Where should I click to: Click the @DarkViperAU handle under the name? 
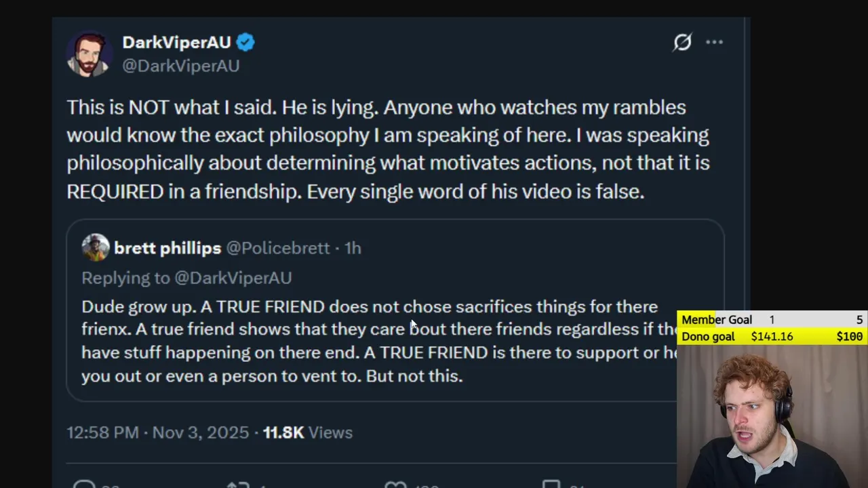(180, 66)
